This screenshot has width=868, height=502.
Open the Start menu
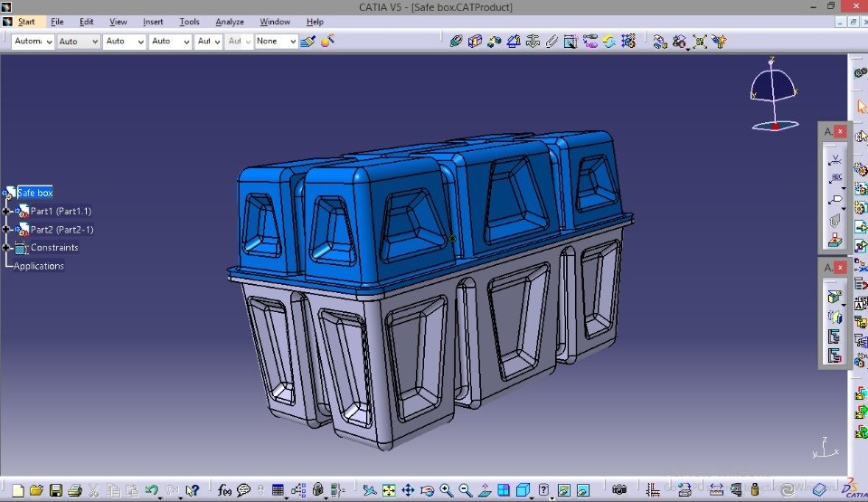tap(26, 22)
